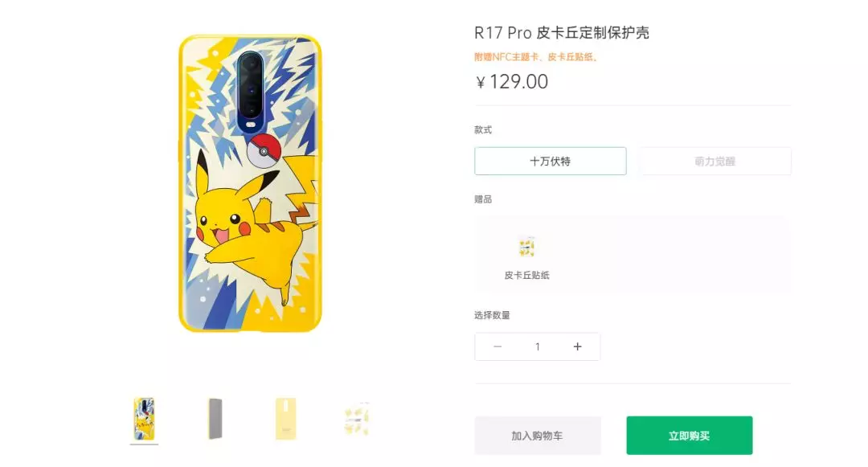Click the 款式 section label
The image size is (868, 467).
coord(483,130)
